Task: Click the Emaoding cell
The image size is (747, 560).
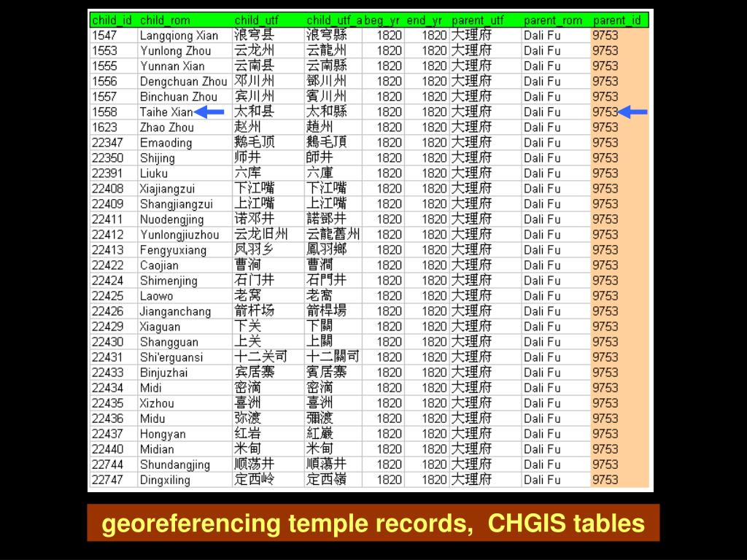Action: [x=185, y=143]
